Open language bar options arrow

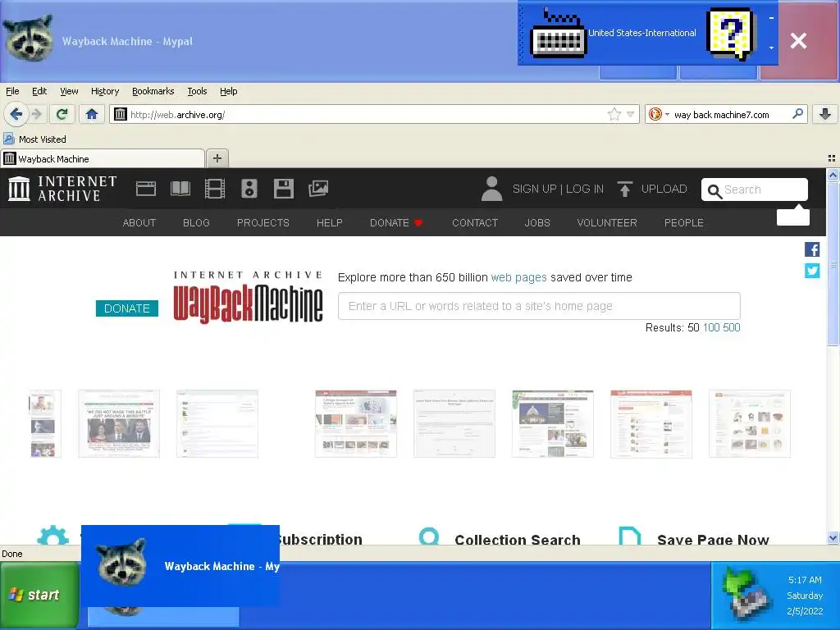click(x=771, y=48)
